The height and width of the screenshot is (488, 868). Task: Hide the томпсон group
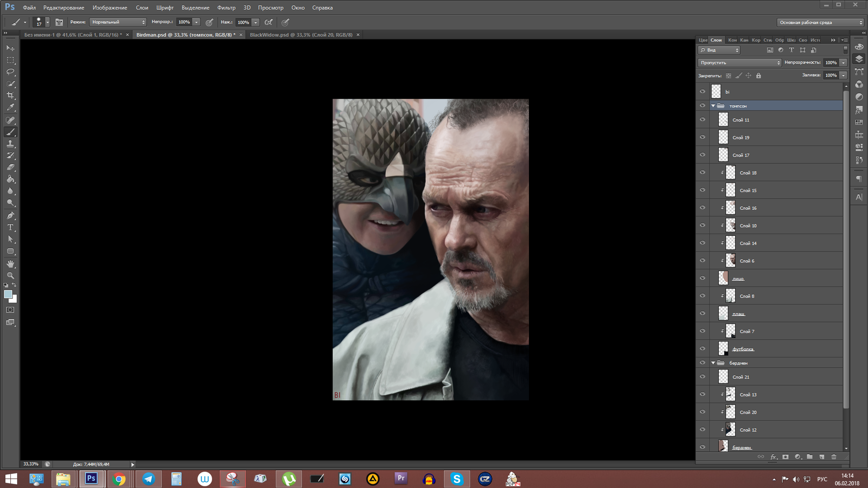point(703,106)
